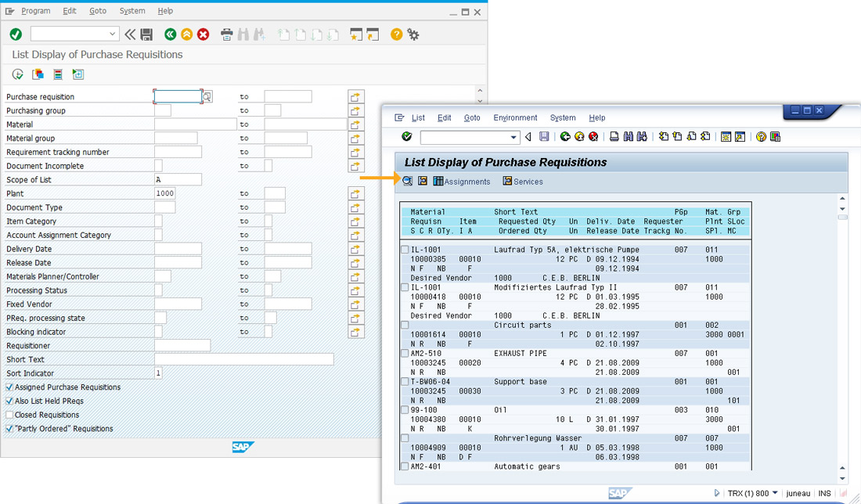Open Help menu in the list window
861x504 pixels.
(x=597, y=117)
